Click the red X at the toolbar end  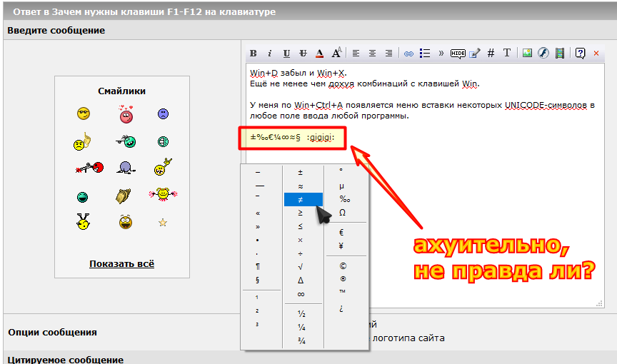pos(596,54)
